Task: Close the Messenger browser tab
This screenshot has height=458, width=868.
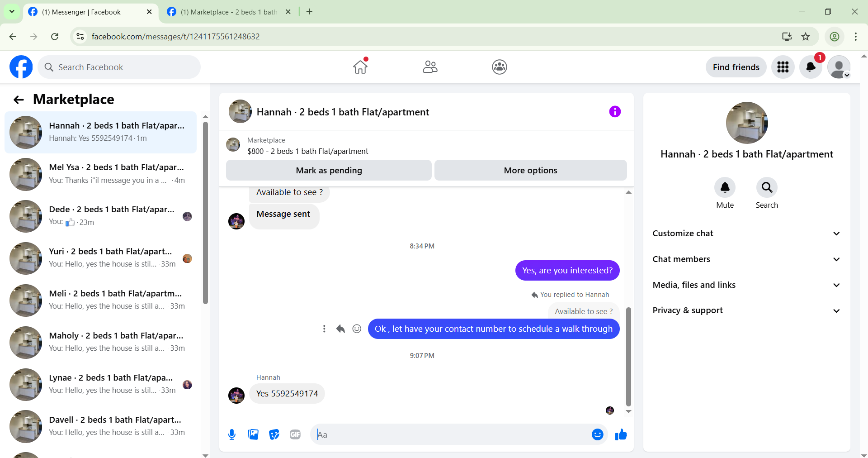Action: pos(149,12)
